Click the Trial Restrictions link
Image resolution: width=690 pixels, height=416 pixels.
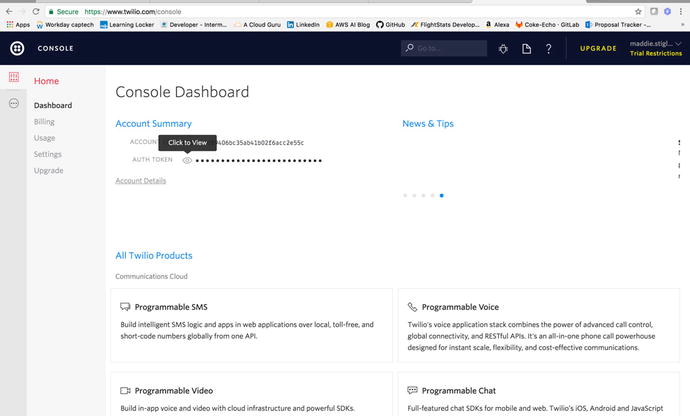click(655, 54)
